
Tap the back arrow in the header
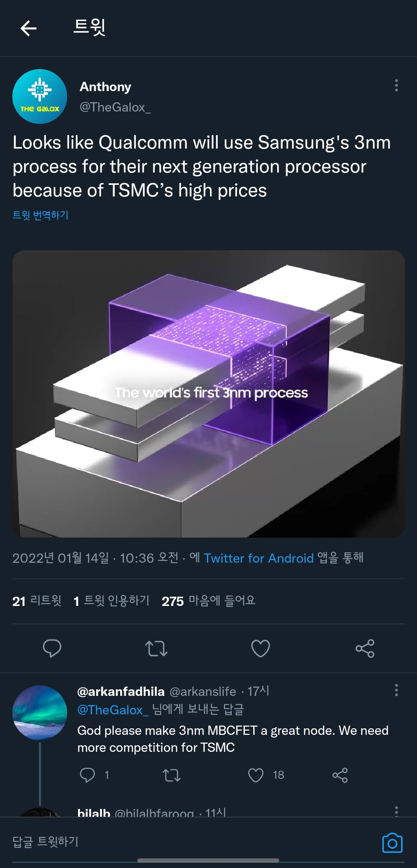tap(29, 28)
